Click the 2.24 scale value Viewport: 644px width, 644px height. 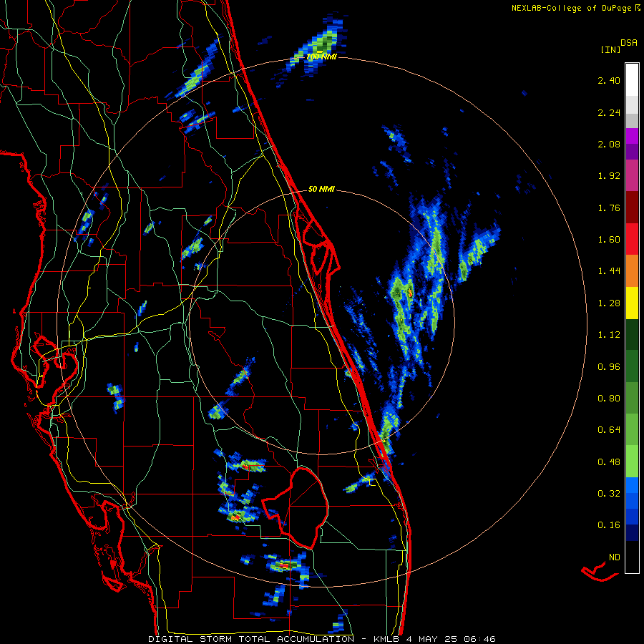point(609,112)
